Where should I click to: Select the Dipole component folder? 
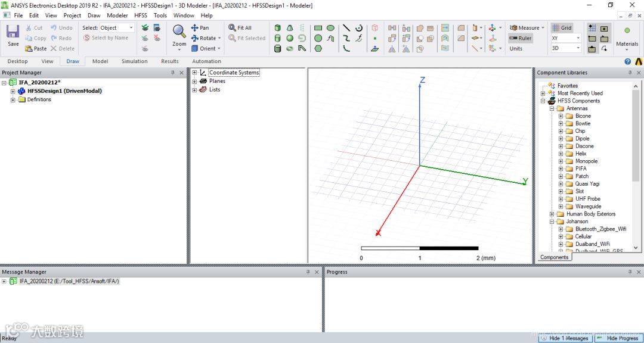583,139
